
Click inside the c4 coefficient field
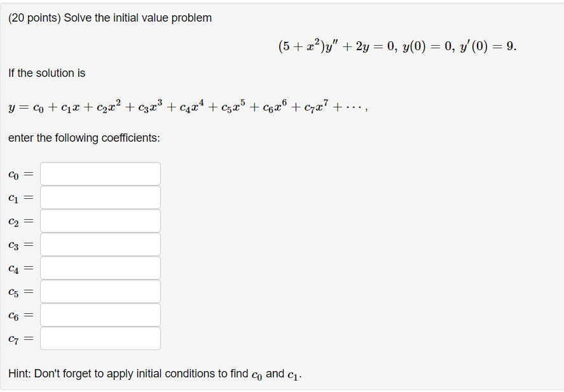[x=100, y=267]
